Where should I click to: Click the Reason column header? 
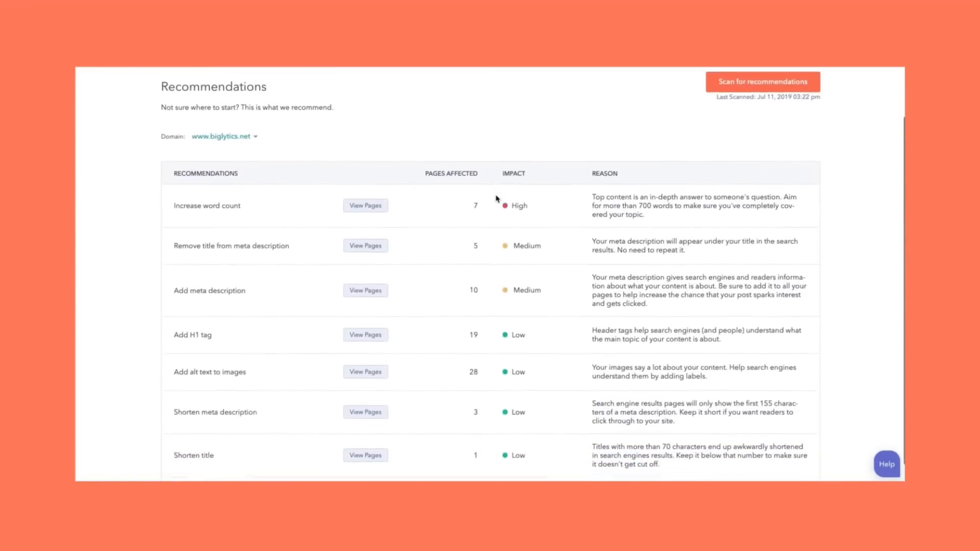[604, 173]
